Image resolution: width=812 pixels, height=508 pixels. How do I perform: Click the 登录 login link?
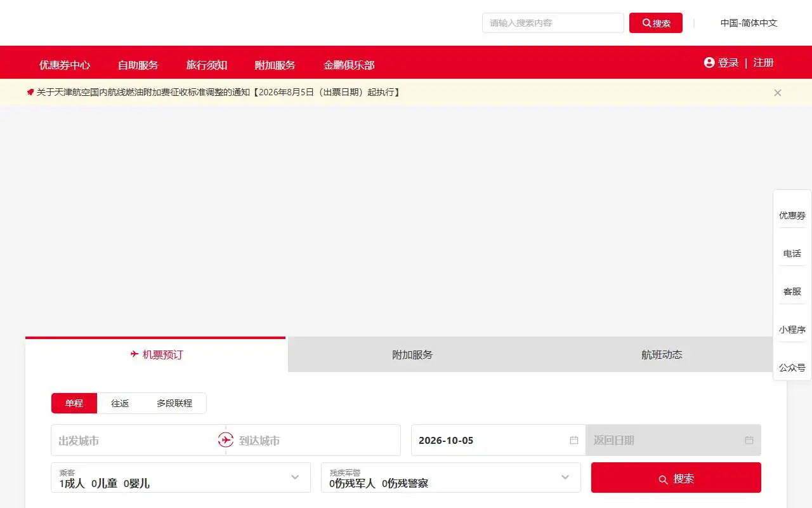[728, 62]
